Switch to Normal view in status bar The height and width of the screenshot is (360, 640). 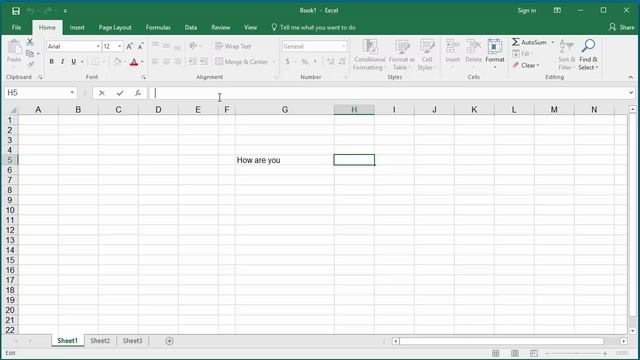click(496, 353)
